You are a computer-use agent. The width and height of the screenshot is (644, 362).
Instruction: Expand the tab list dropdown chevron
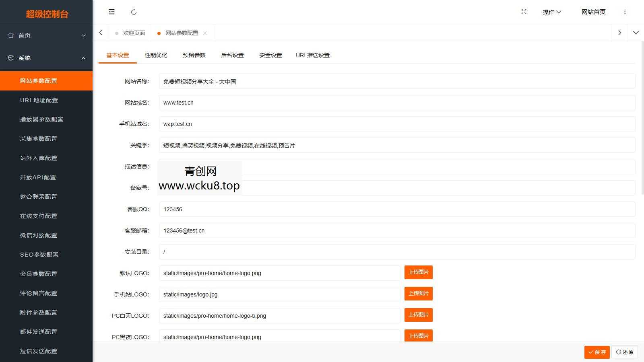[636, 33]
